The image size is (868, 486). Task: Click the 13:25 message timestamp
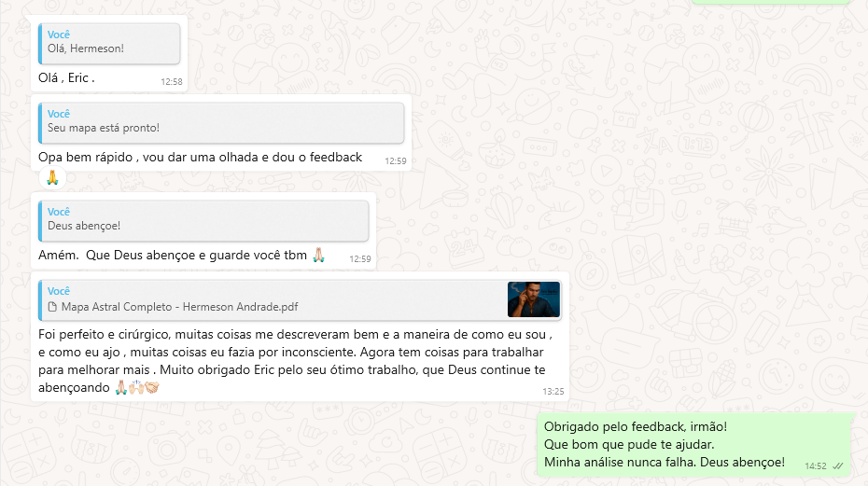[553, 392]
